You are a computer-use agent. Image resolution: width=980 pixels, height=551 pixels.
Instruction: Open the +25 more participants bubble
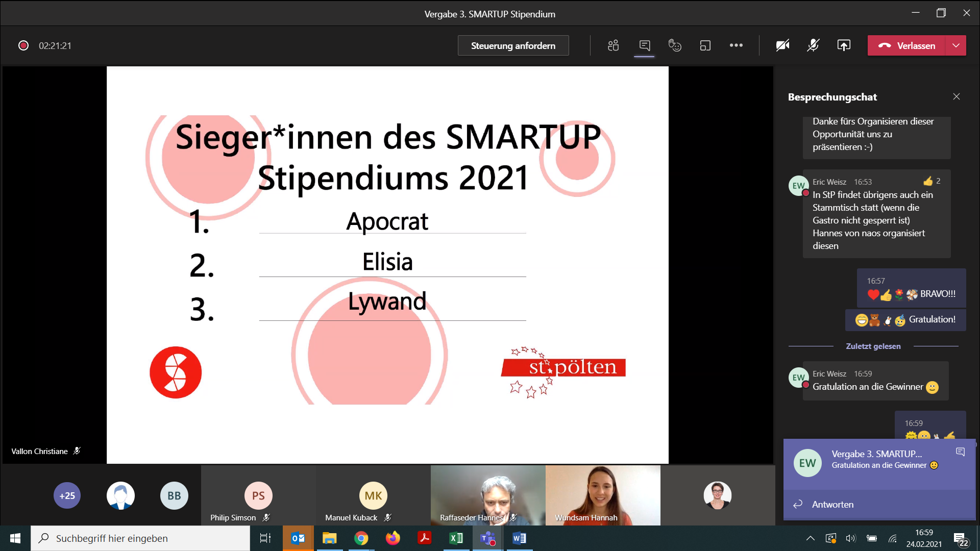pyautogui.click(x=67, y=495)
